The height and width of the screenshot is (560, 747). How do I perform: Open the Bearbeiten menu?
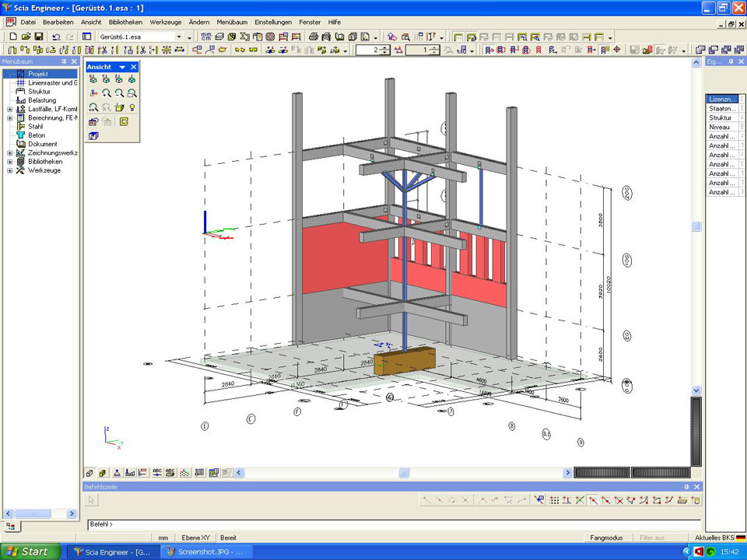point(58,22)
